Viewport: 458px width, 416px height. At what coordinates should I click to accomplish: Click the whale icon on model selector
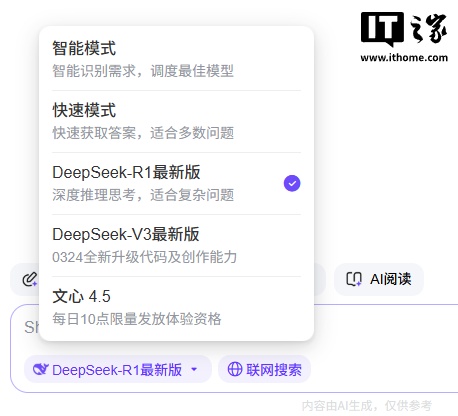pyautogui.click(x=41, y=369)
